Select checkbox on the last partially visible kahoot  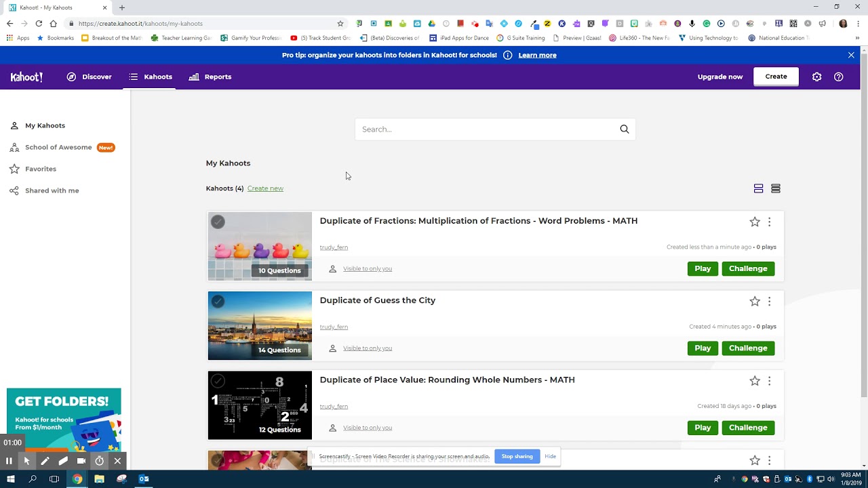(x=218, y=460)
